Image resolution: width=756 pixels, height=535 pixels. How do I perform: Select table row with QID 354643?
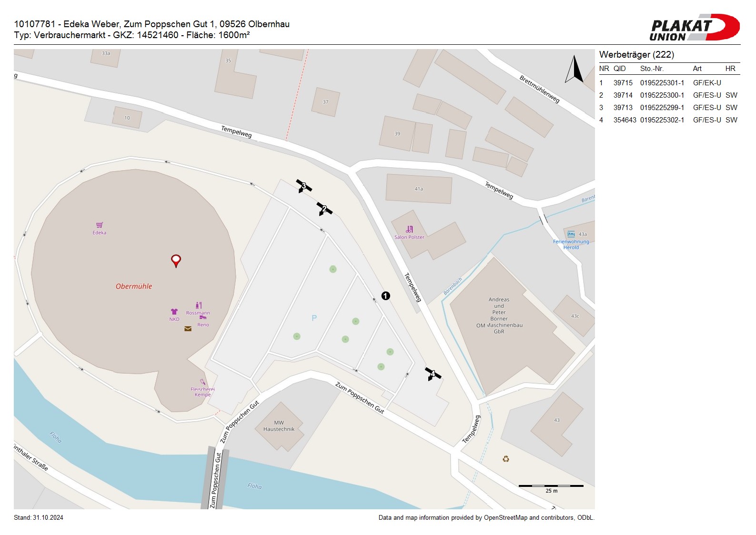point(669,120)
